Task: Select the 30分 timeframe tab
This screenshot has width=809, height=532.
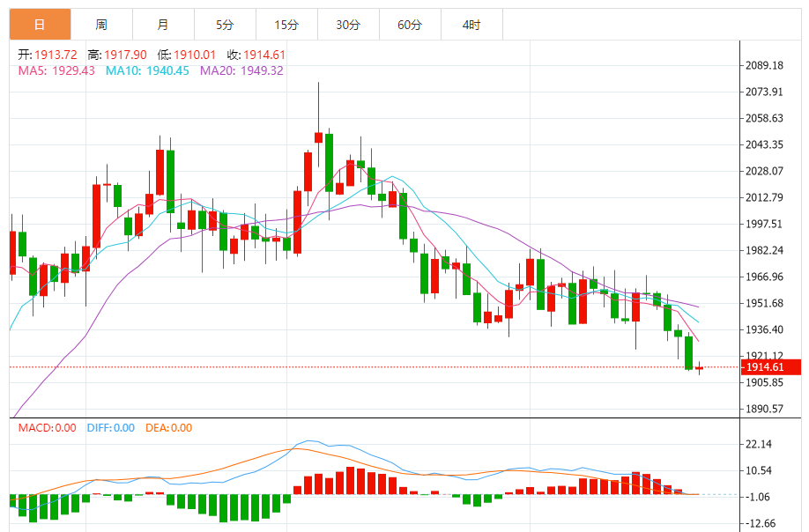Action: (348, 25)
